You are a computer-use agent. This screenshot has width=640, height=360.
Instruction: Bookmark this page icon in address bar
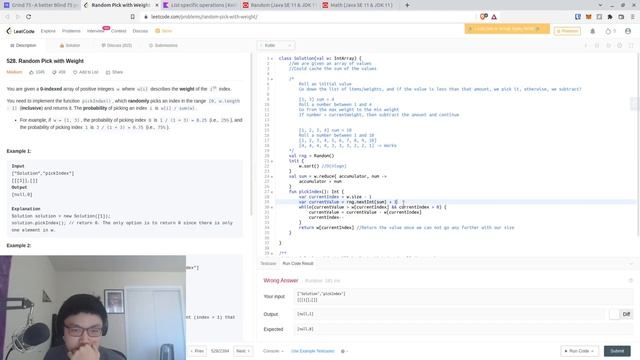(133, 17)
